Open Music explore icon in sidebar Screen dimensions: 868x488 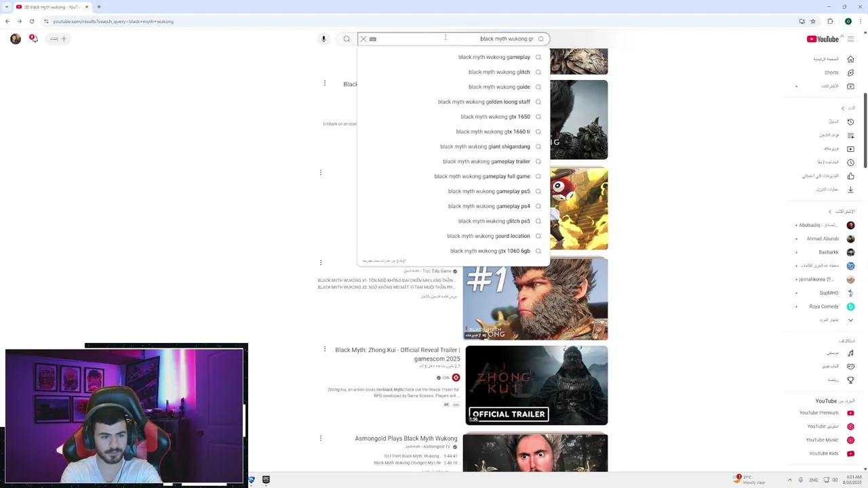[850, 353]
